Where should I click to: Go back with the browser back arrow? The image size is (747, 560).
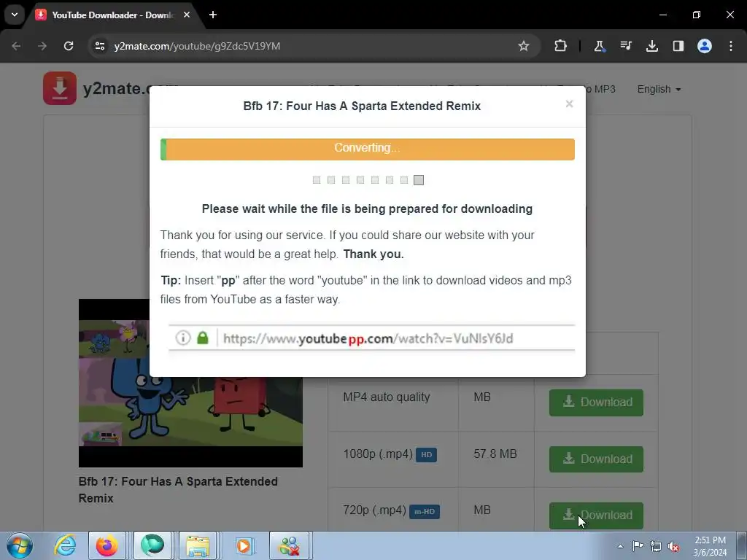(16, 46)
